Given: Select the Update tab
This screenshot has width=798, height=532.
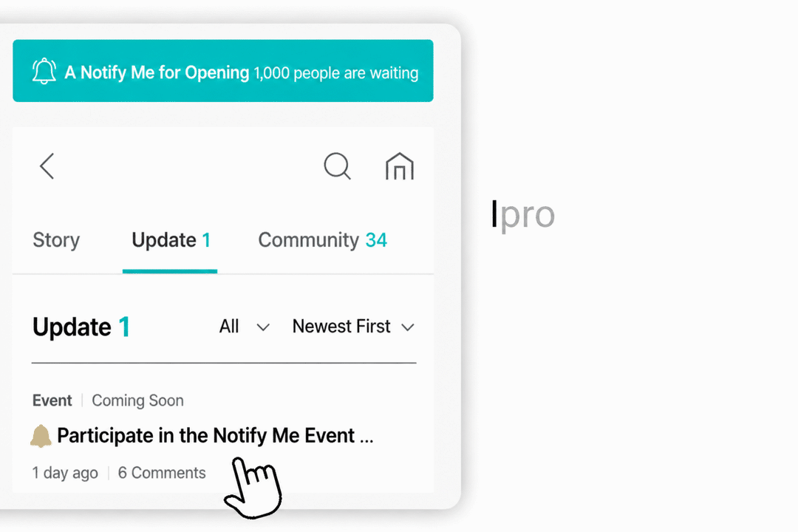Looking at the screenshot, I should (171, 240).
